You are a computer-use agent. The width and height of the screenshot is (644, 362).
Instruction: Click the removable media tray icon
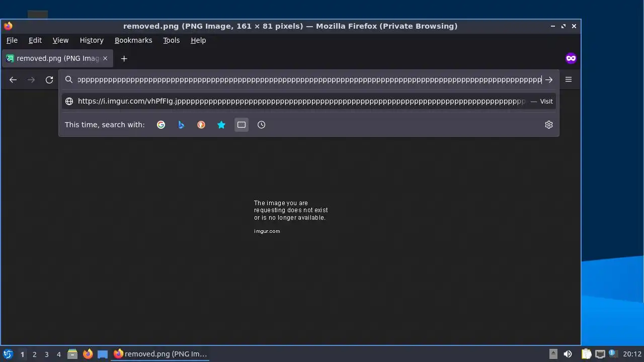(553, 354)
